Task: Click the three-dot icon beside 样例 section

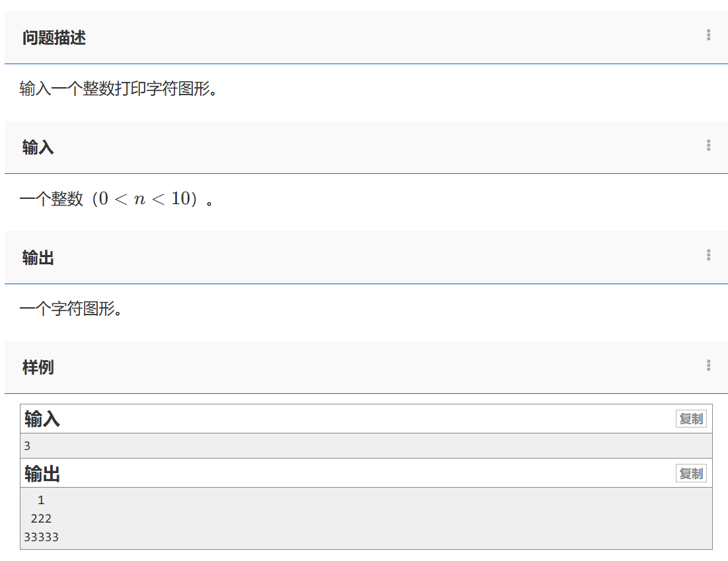Action: [x=709, y=365]
